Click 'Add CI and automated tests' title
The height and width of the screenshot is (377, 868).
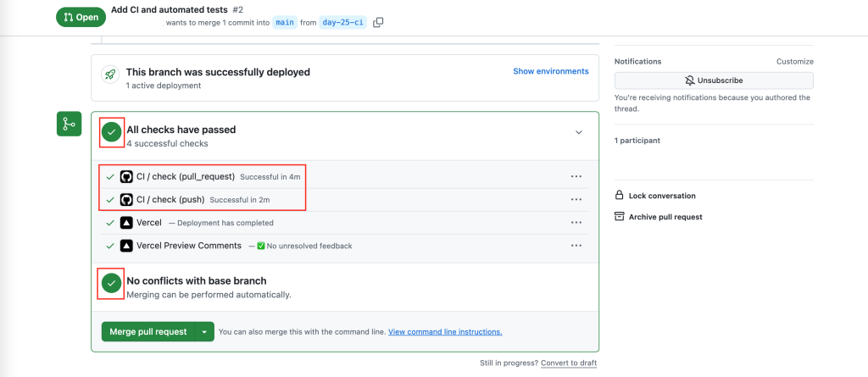[170, 10]
